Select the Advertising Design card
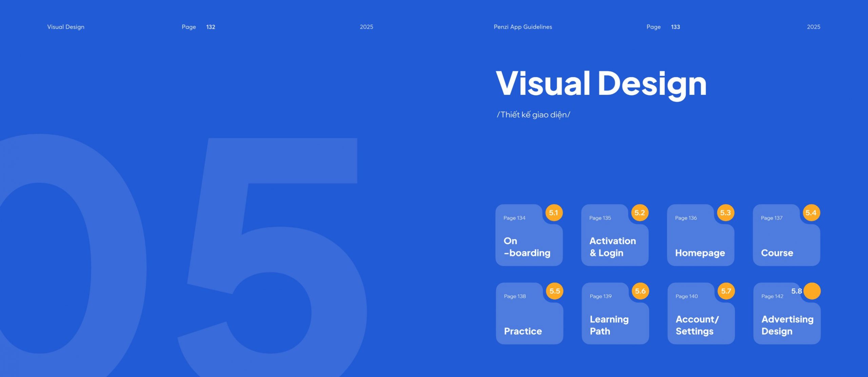The height and width of the screenshot is (377, 868). click(787, 313)
